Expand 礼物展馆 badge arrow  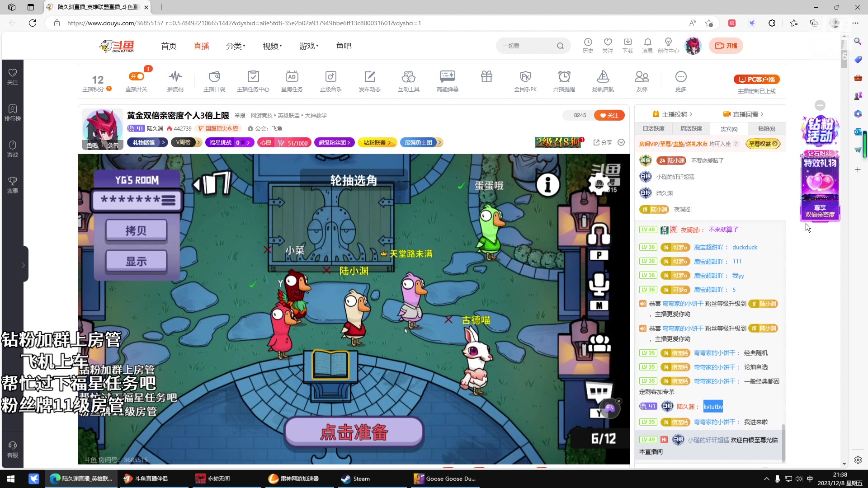click(163, 142)
